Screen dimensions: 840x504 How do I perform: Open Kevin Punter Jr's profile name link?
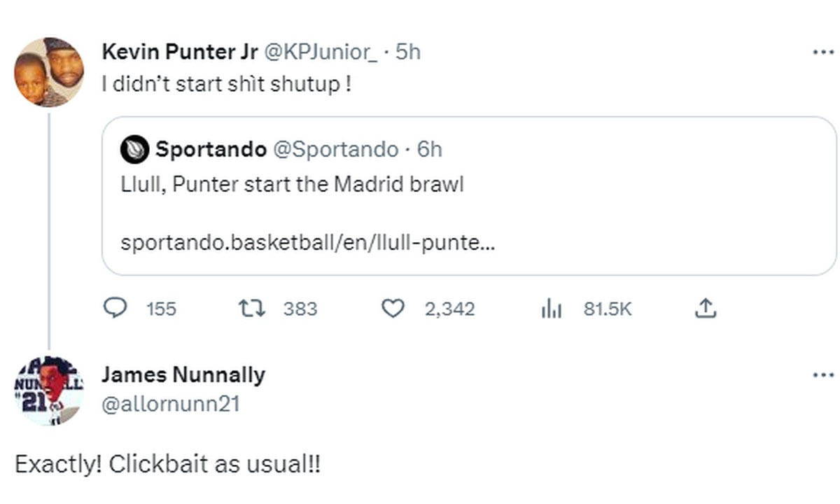[x=179, y=52]
